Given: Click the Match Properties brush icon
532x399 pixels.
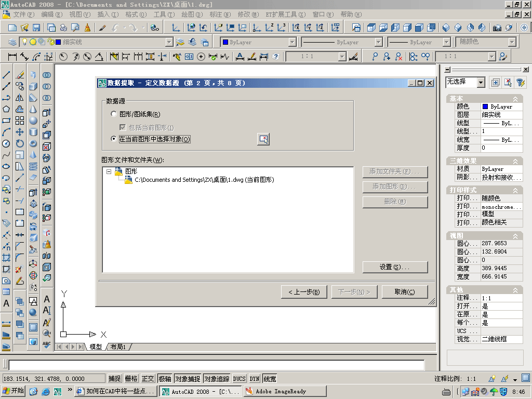Looking at the screenshot, I should 102,28.
